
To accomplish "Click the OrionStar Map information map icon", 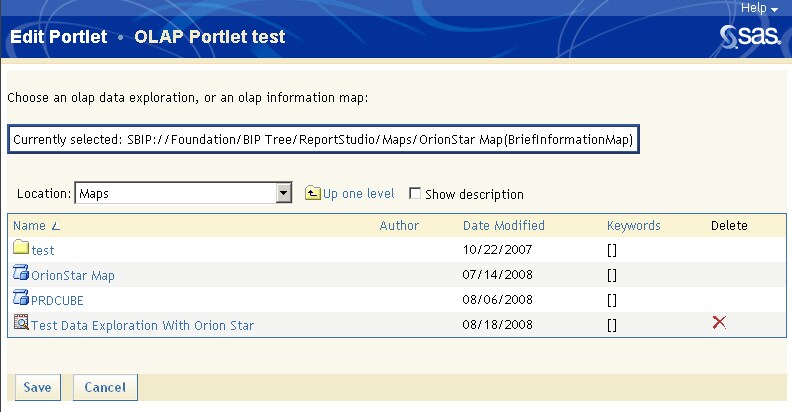I will pyautogui.click(x=21, y=273).
